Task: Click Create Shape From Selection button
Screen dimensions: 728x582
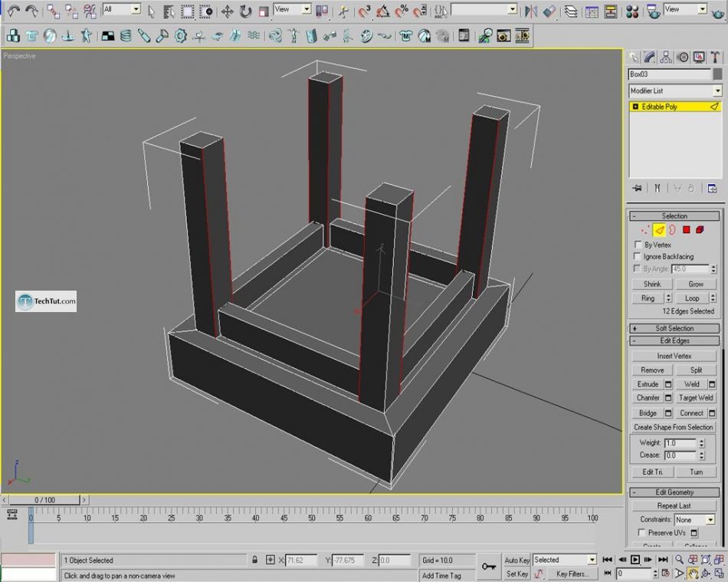Action: 674,427
